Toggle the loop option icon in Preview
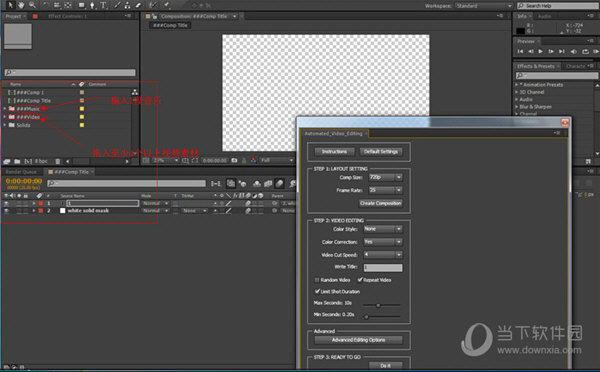600x372 pixels. point(585,51)
